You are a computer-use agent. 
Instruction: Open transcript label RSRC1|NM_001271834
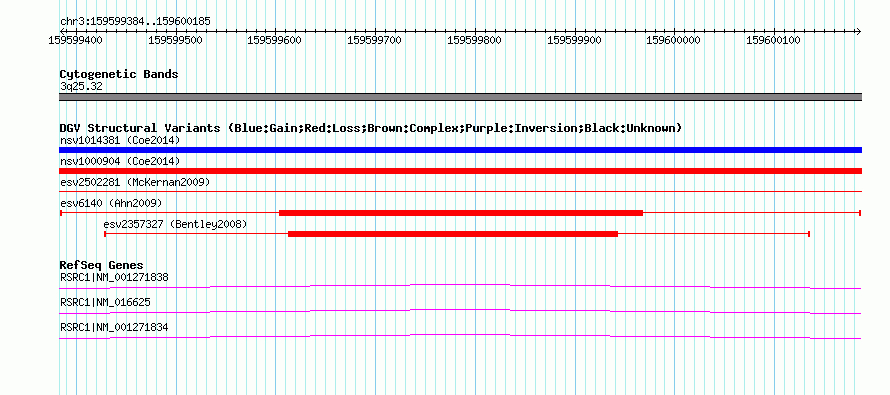pos(114,327)
